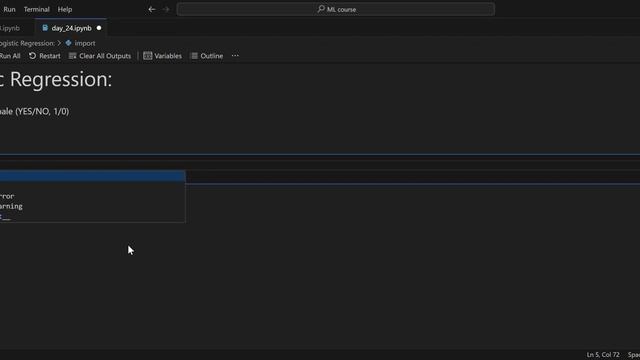The height and width of the screenshot is (360, 640).
Task: Switch to the day_24.ipynb tab
Action: pos(71,28)
